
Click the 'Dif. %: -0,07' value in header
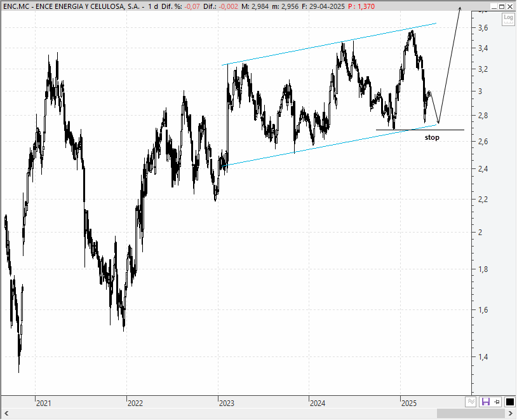180,6
